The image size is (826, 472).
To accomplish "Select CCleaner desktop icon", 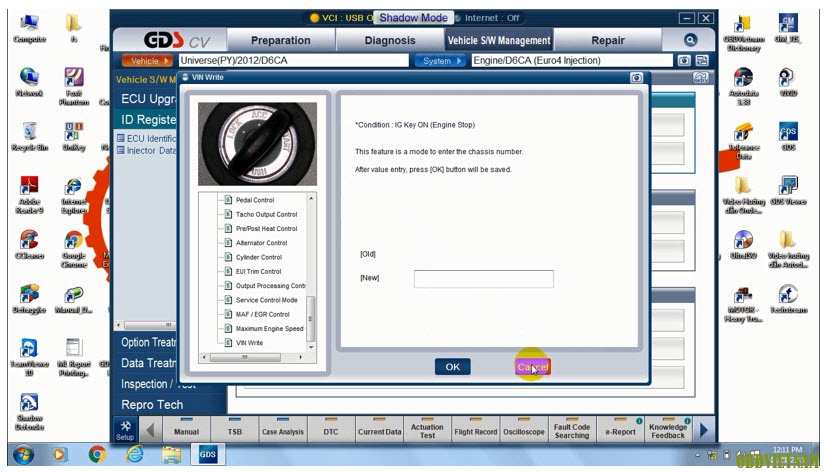I will pyautogui.click(x=30, y=245).
